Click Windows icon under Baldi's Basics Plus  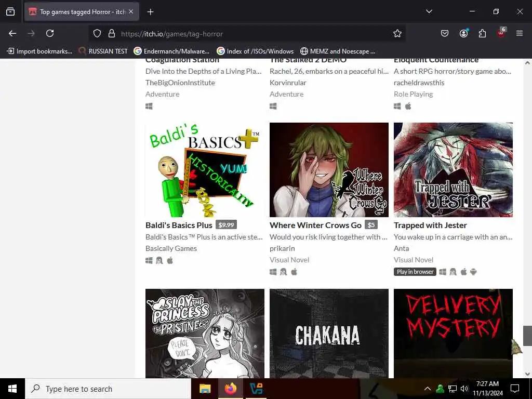[149, 261]
